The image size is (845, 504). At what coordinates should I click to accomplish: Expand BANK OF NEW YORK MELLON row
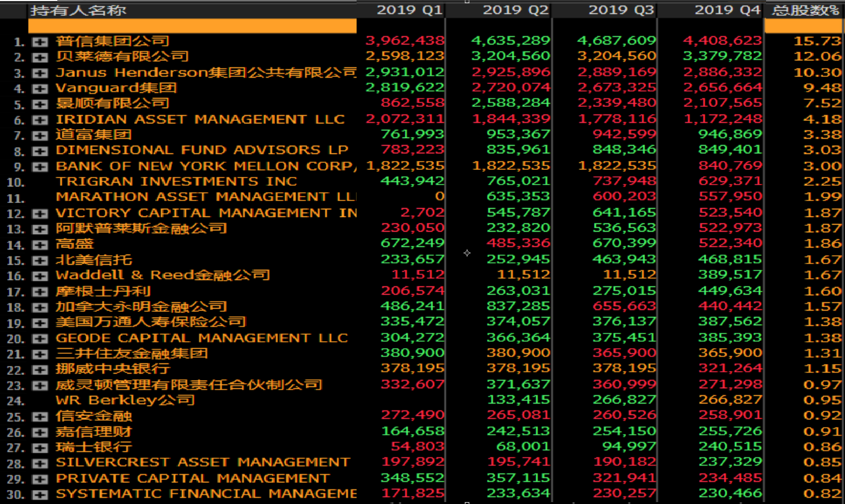click(x=40, y=166)
